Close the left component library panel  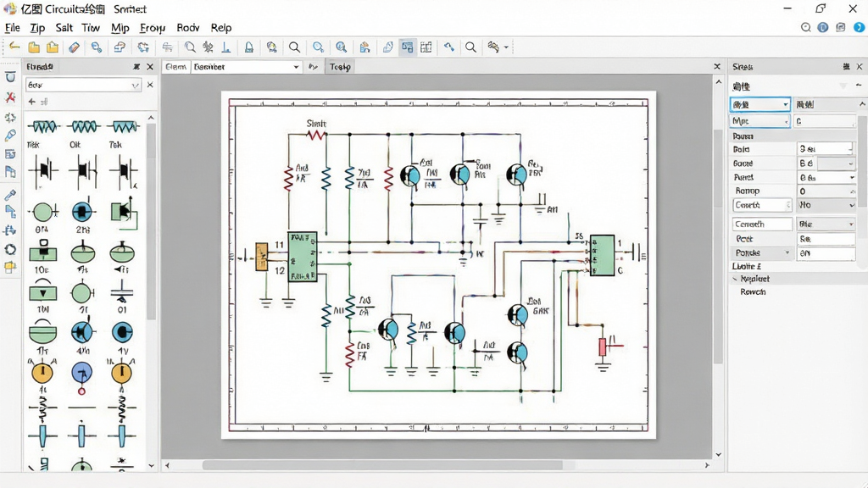point(150,67)
